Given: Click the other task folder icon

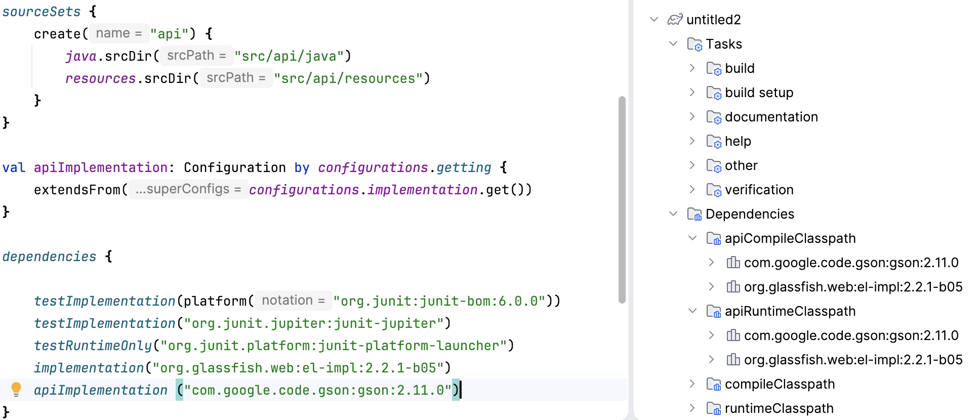Looking at the screenshot, I should [714, 165].
